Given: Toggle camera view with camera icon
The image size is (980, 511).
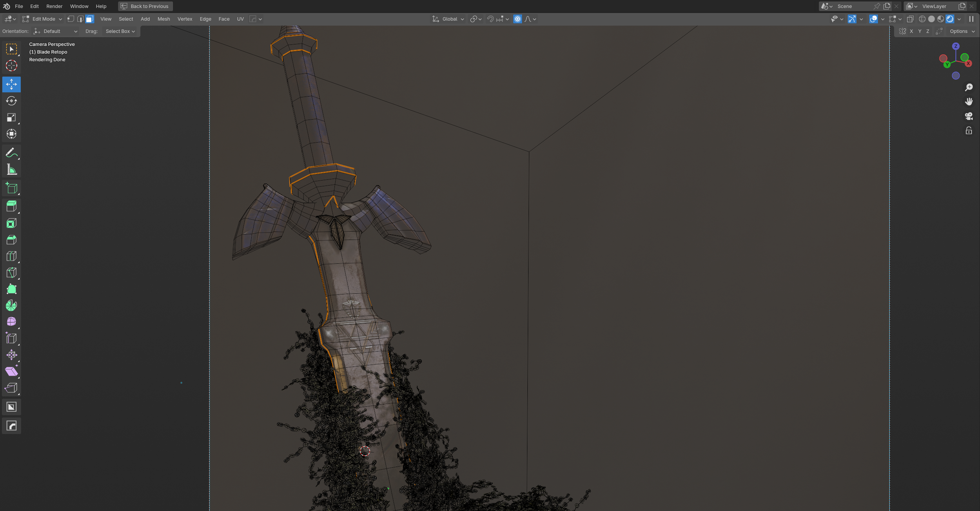Looking at the screenshot, I should point(969,116).
